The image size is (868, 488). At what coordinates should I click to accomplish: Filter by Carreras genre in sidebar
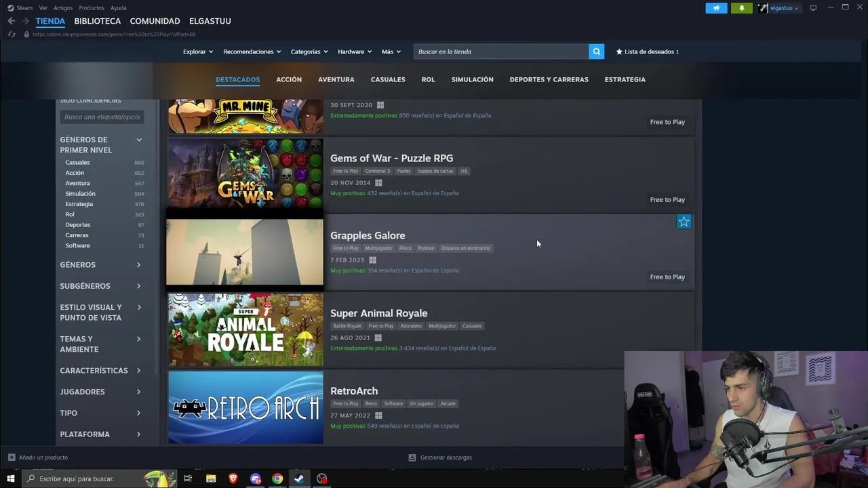(77, 235)
